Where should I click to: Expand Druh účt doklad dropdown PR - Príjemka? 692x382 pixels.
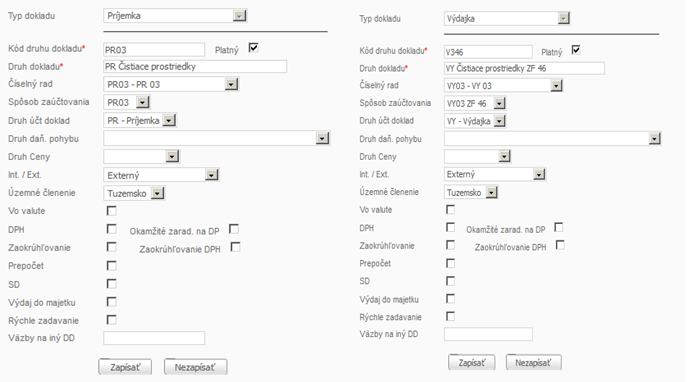pos(140,120)
